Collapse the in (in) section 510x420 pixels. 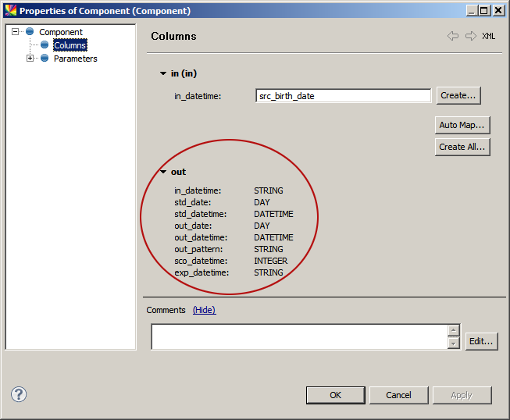point(163,73)
